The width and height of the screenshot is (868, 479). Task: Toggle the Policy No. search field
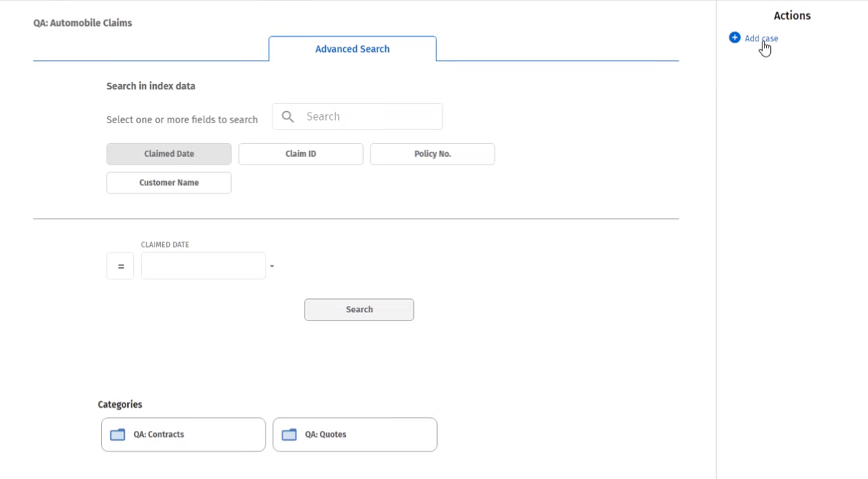tap(432, 154)
